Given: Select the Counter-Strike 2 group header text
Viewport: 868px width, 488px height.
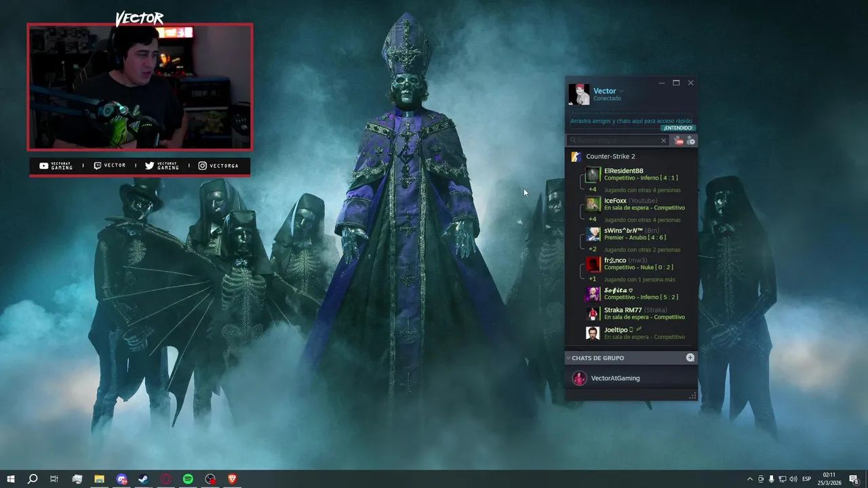Looking at the screenshot, I should tap(610, 157).
